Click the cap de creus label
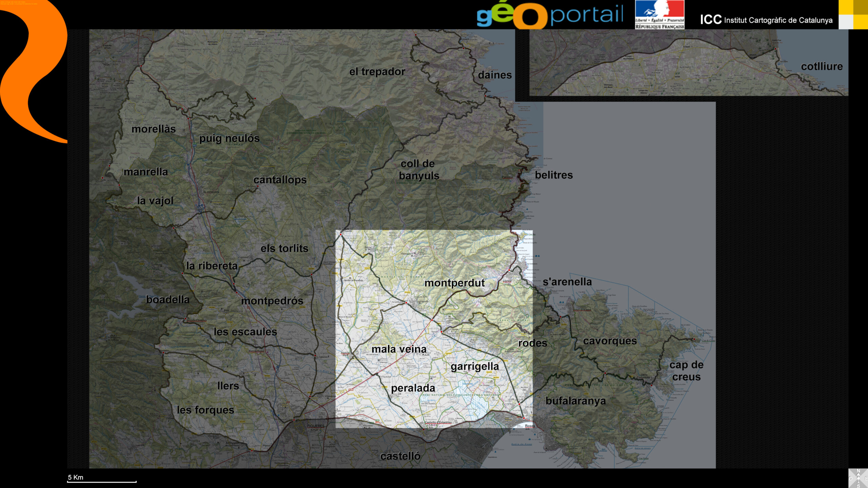Viewport: 868px width, 488px height. coord(686,371)
